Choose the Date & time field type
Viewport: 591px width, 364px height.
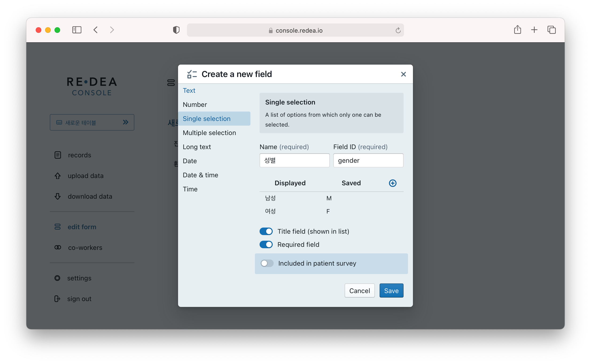click(x=200, y=175)
